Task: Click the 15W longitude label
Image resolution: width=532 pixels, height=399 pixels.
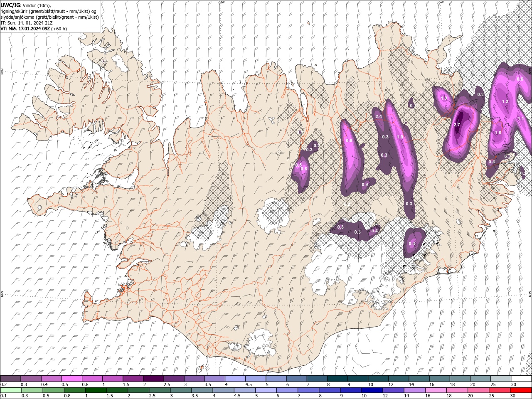Action: point(440,2)
